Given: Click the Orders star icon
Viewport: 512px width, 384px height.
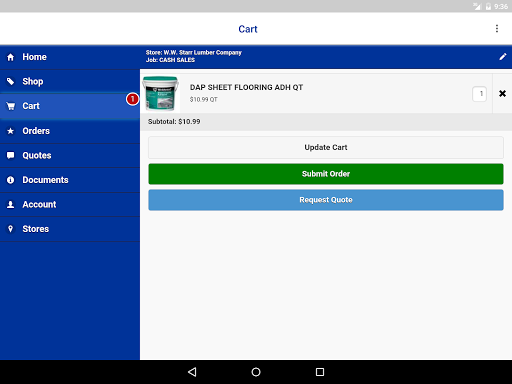Looking at the screenshot, I should [x=11, y=131].
